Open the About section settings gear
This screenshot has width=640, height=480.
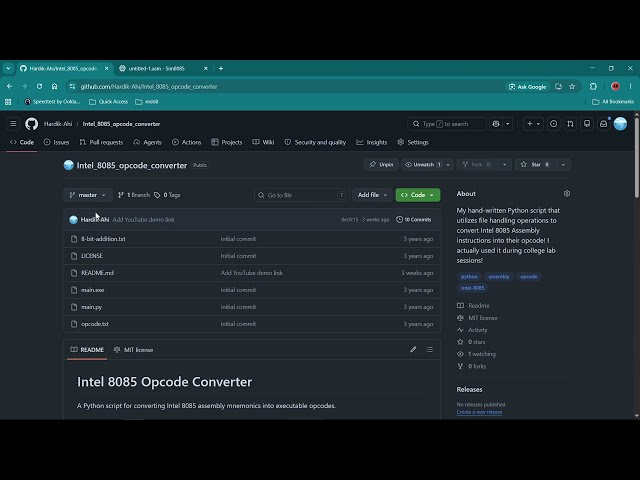click(567, 193)
